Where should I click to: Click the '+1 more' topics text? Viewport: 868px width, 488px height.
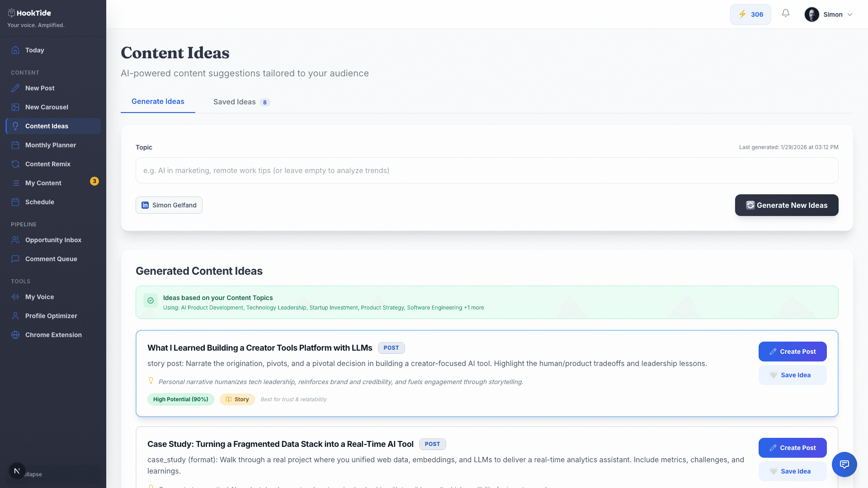coord(474,308)
